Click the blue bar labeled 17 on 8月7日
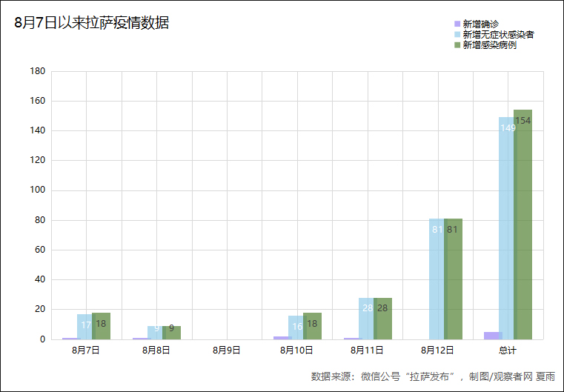The image size is (564, 392). [x=84, y=327]
